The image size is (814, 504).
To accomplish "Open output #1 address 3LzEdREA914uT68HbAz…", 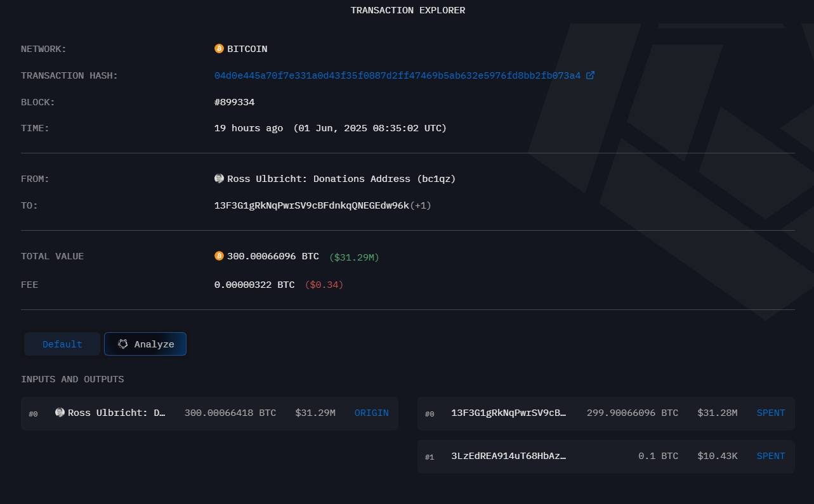I will point(508,456).
